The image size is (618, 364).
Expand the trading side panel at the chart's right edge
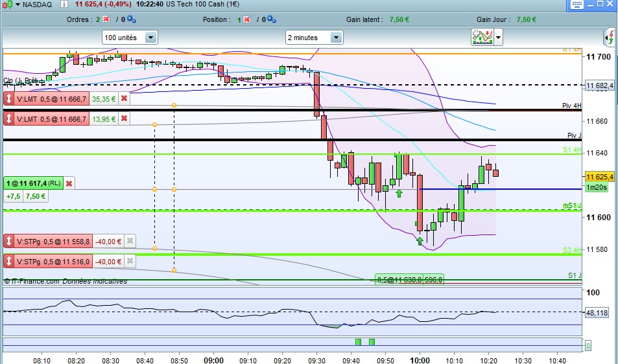[610, 38]
